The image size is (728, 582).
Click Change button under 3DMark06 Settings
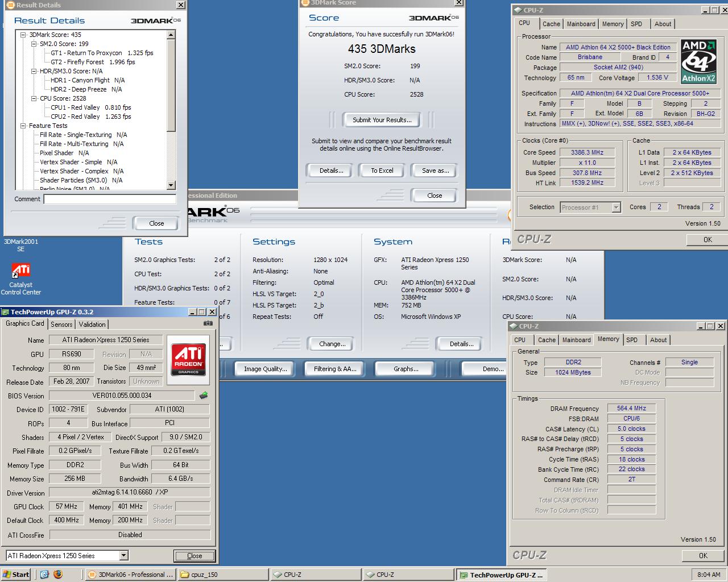click(x=332, y=344)
